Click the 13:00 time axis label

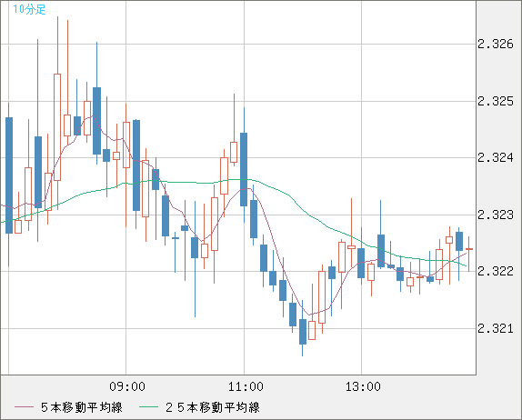(x=363, y=386)
